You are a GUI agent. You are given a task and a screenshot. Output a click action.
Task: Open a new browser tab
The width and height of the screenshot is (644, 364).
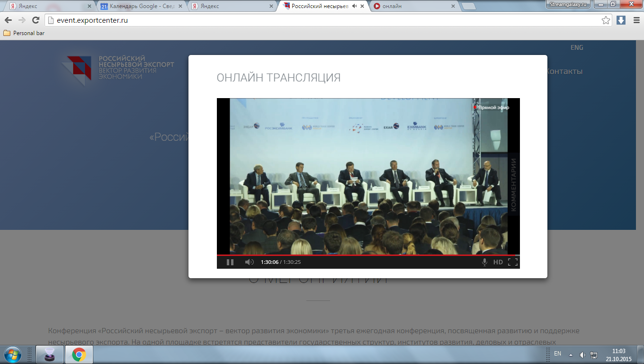tap(468, 6)
